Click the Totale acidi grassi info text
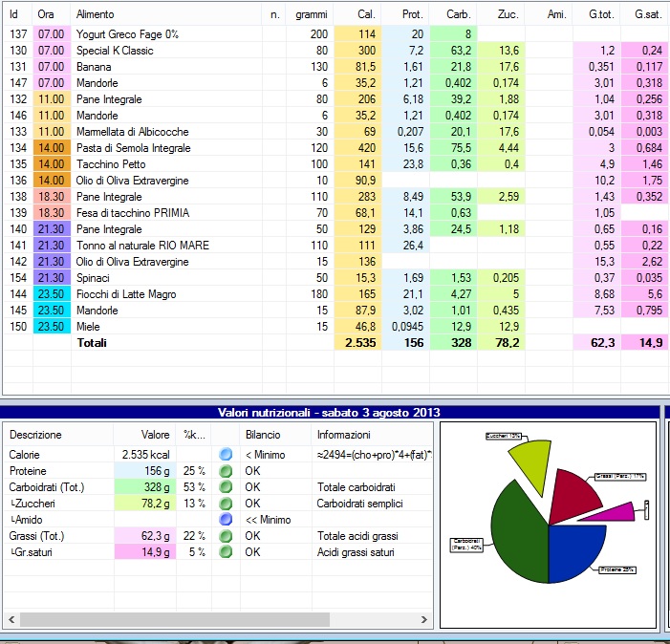 pyautogui.click(x=357, y=535)
